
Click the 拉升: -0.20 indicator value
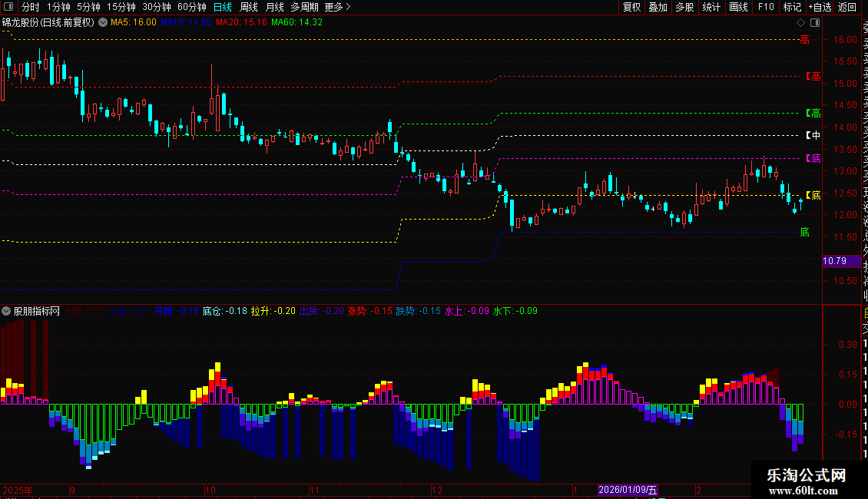273,312
